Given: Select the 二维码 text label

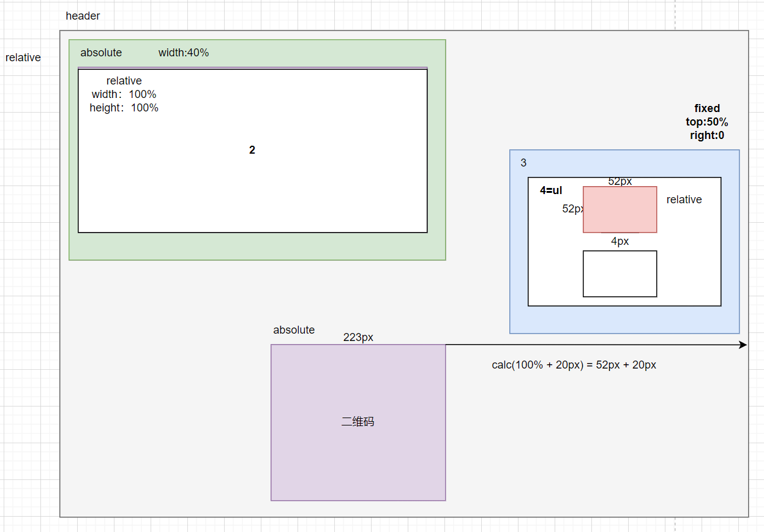Looking at the screenshot, I should tap(358, 422).
